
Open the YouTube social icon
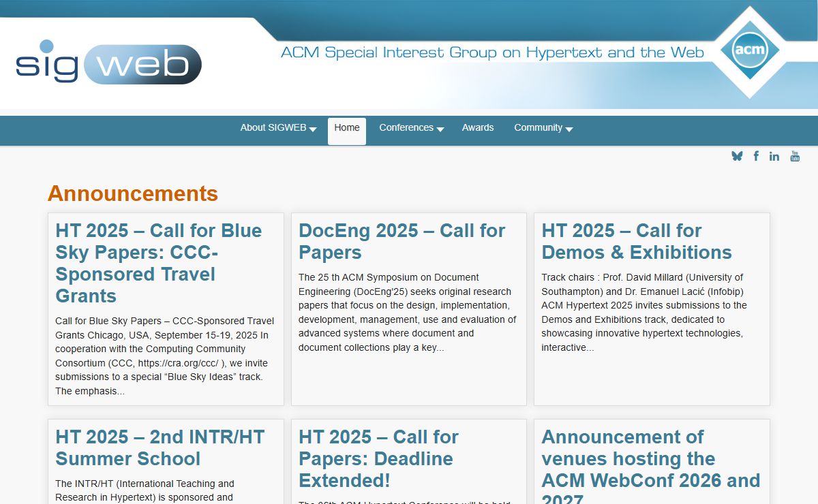(795, 156)
